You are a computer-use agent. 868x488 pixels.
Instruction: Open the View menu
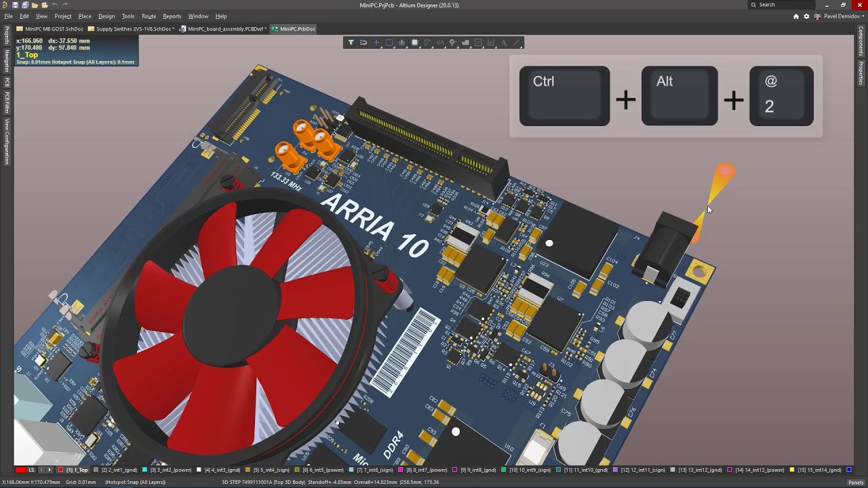pyautogui.click(x=42, y=16)
